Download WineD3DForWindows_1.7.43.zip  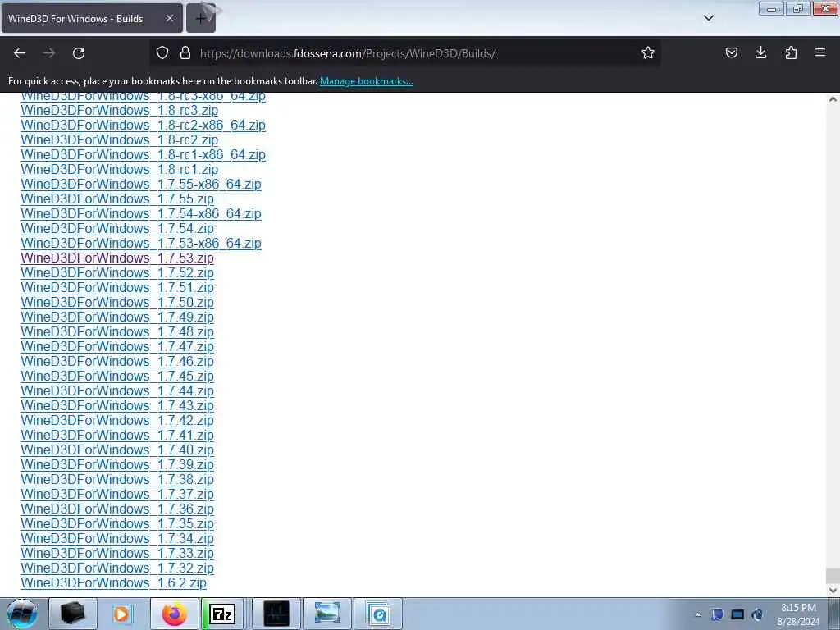[117, 406]
